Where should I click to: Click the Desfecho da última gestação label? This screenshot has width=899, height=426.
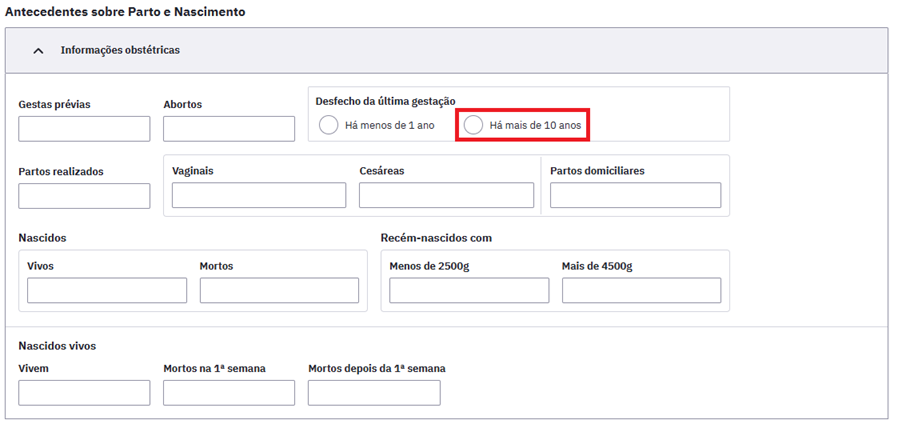click(385, 101)
